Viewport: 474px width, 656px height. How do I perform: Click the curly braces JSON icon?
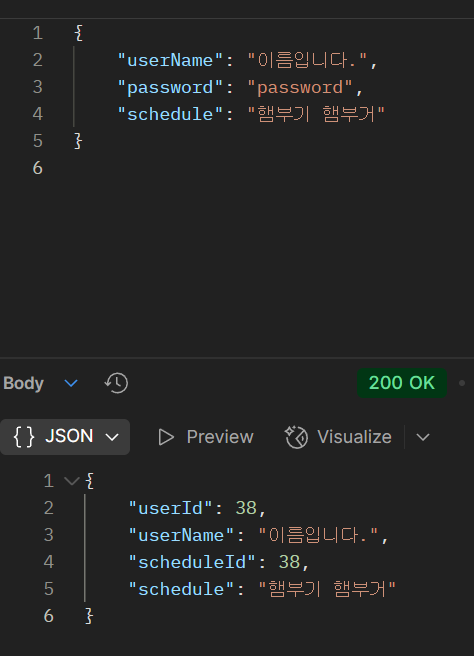click(x=23, y=437)
